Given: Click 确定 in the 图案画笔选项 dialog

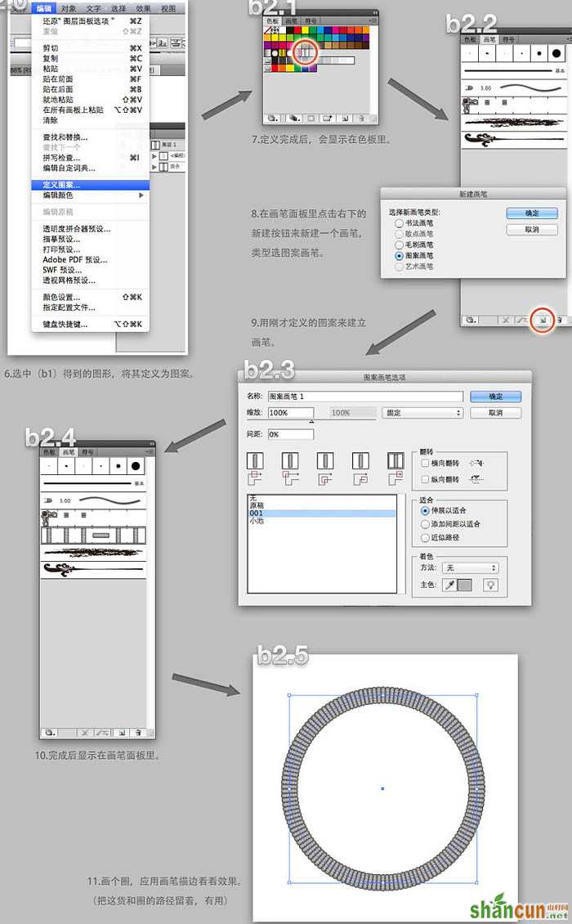Looking at the screenshot, I should pos(496,397).
